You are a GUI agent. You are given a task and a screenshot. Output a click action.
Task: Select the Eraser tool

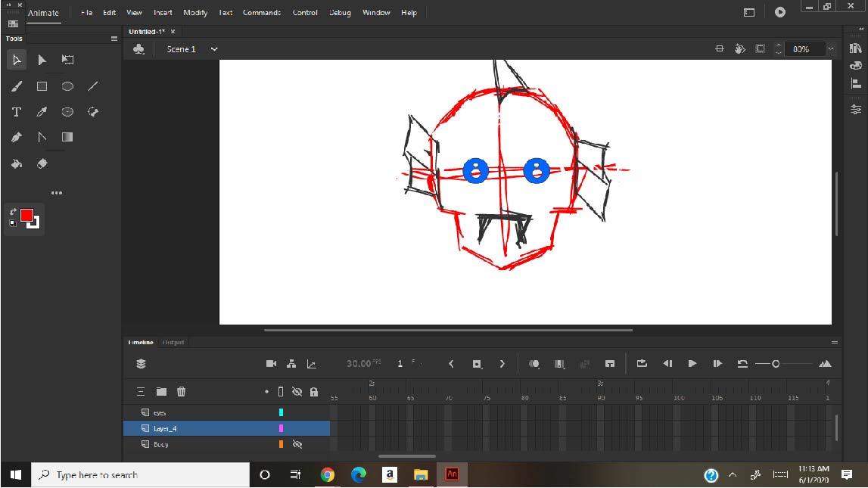[x=42, y=163]
